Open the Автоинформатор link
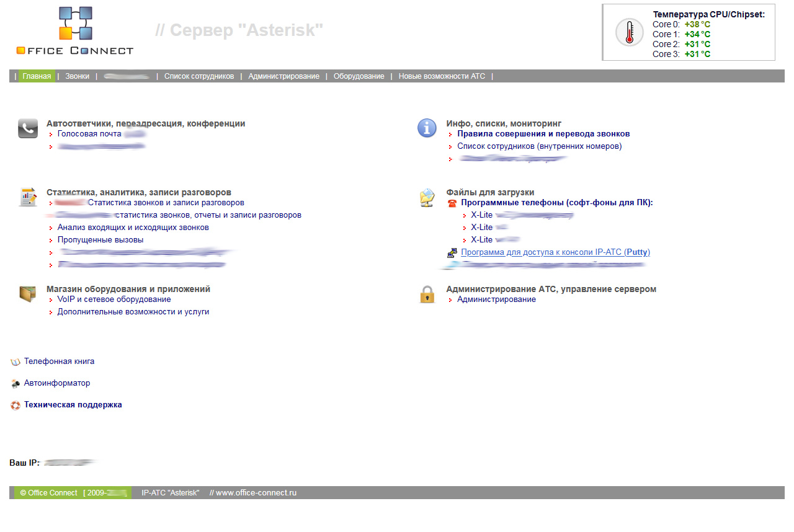 coord(57,383)
